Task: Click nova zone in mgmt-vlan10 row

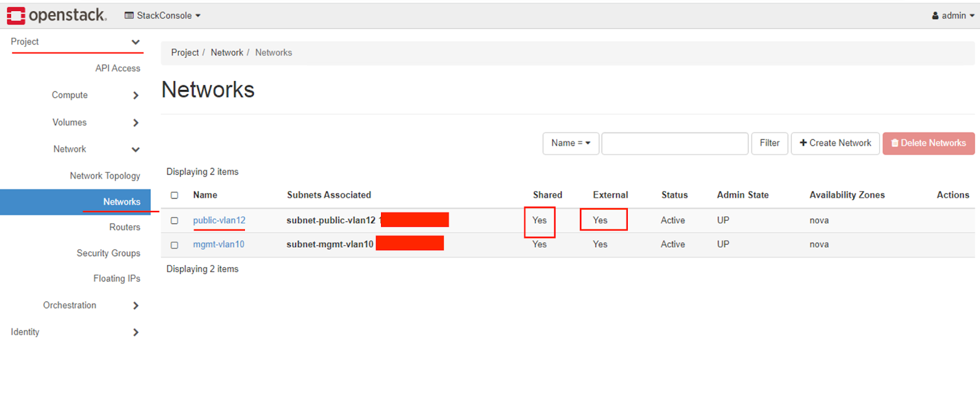Action: point(819,244)
